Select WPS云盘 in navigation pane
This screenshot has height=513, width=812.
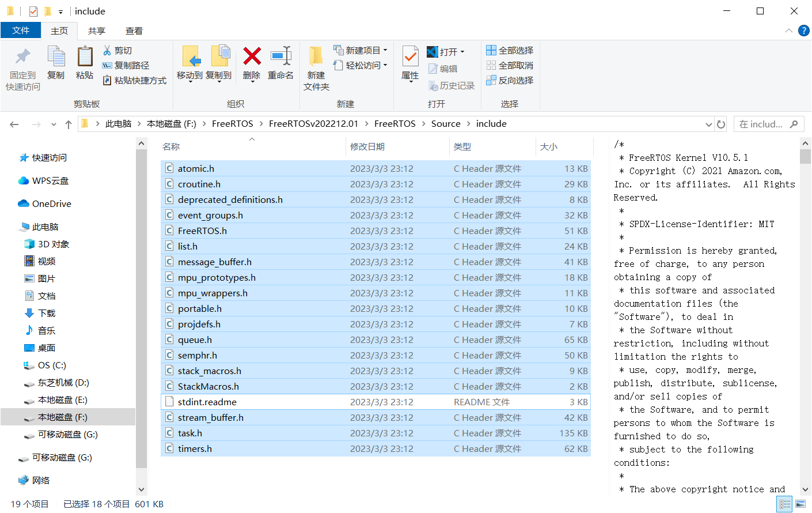(x=50, y=181)
